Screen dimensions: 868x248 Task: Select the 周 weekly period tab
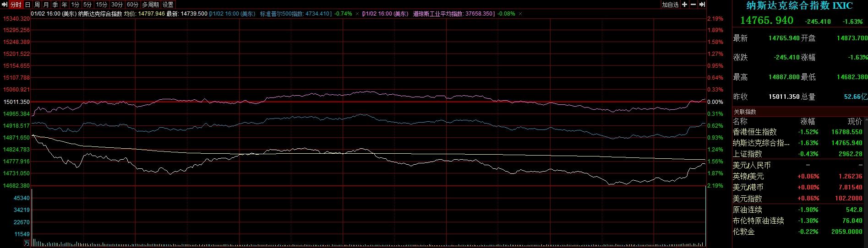37,5
